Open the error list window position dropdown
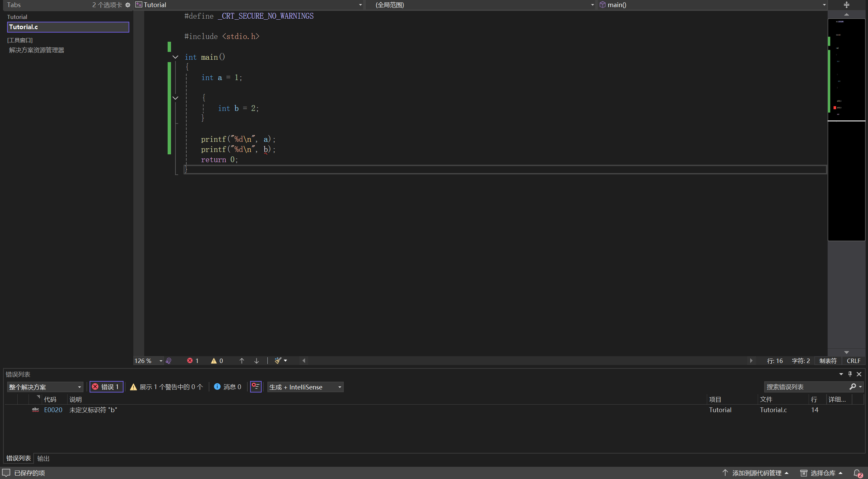The image size is (868, 479). click(841, 374)
